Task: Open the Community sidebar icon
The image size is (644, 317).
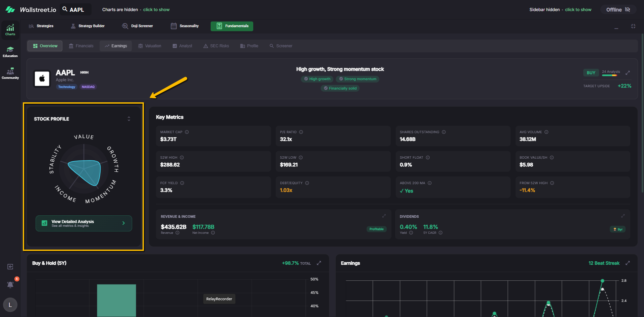Action: tap(10, 73)
